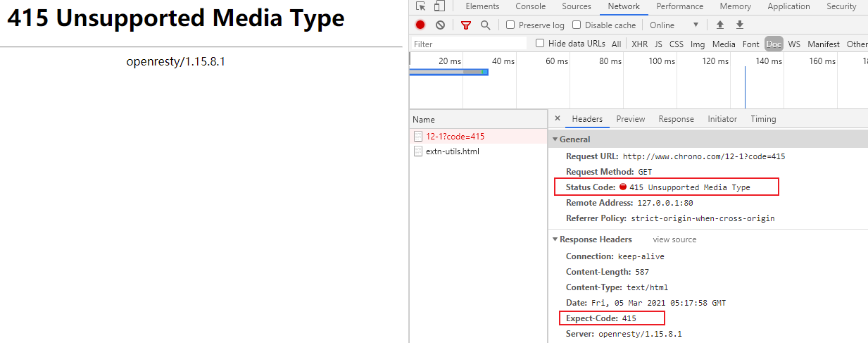Open network search with magnifier icon
Image resolution: width=868 pixels, height=343 pixels.
point(485,25)
